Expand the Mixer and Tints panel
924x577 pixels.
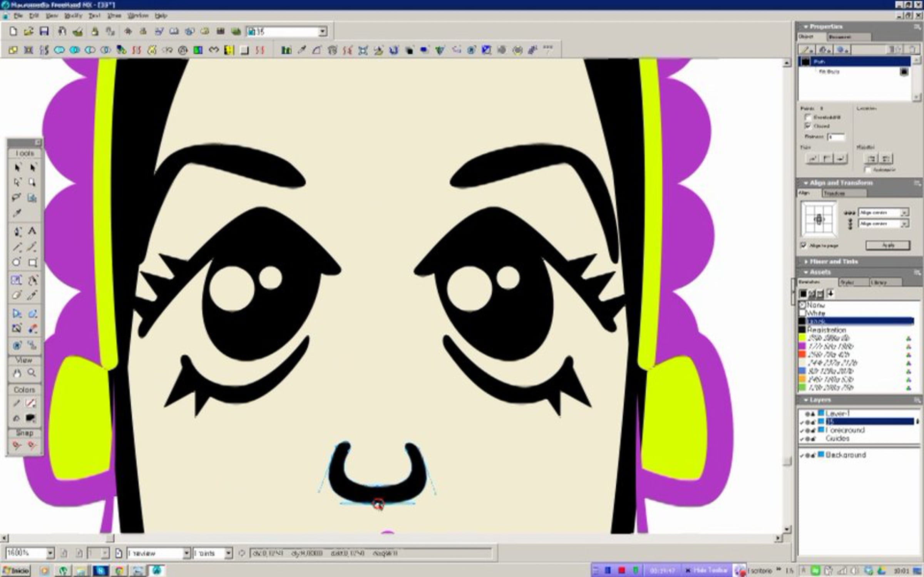pos(833,262)
